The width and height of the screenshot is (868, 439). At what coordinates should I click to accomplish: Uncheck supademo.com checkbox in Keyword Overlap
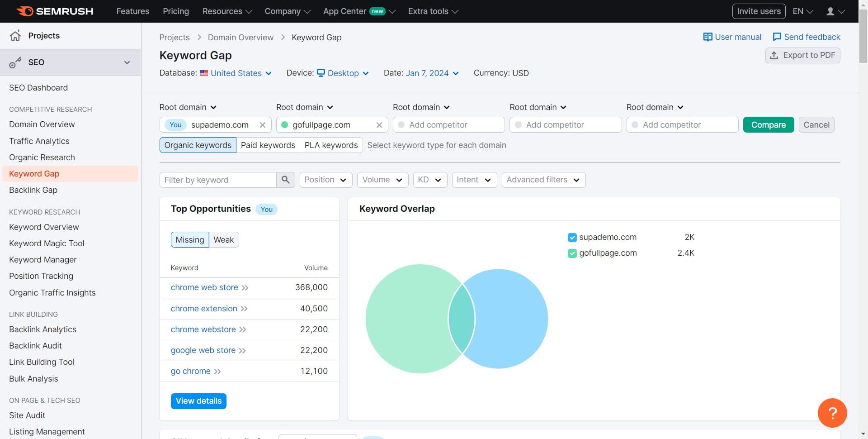[572, 238]
